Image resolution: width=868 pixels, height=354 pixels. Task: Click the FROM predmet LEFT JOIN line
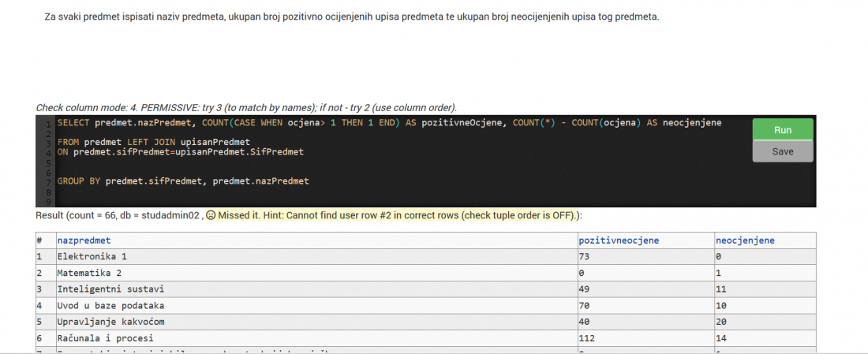[x=154, y=142]
